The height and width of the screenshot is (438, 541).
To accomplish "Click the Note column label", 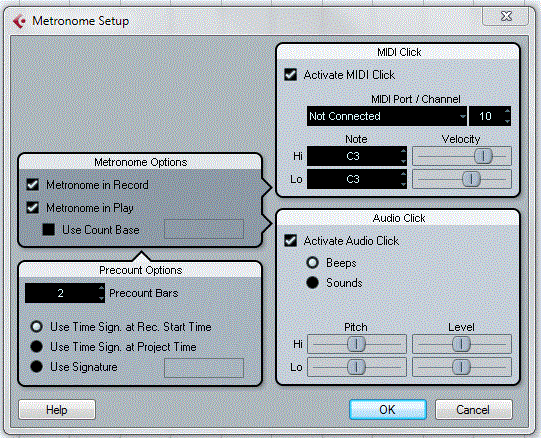I will [x=356, y=139].
